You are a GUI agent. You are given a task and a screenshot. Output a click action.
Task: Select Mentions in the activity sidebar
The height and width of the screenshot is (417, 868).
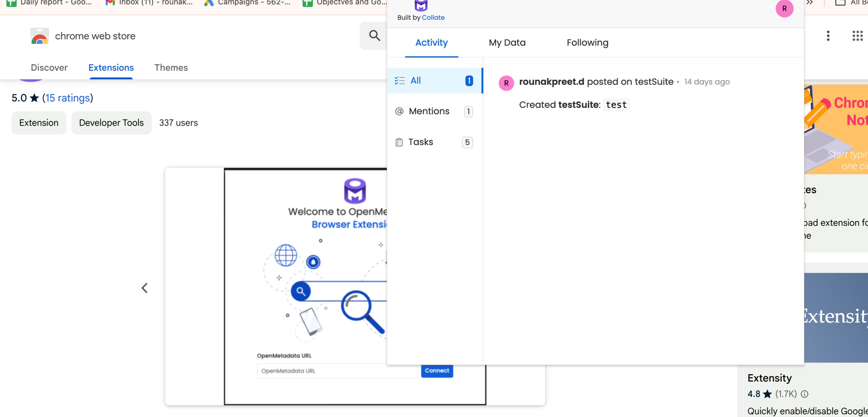pyautogui.click(x=429, y=111)
